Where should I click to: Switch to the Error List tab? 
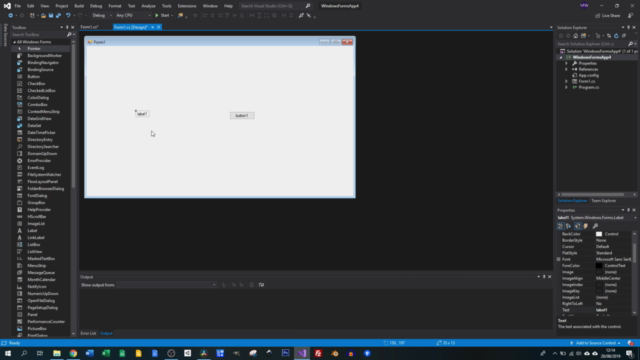coord(88,333)
